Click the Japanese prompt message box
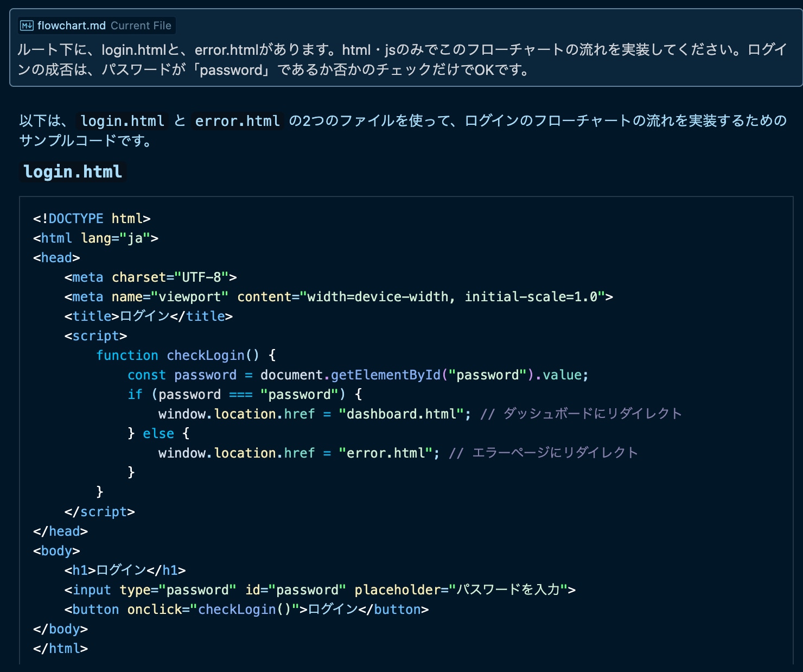 click(x=406, y=48)
